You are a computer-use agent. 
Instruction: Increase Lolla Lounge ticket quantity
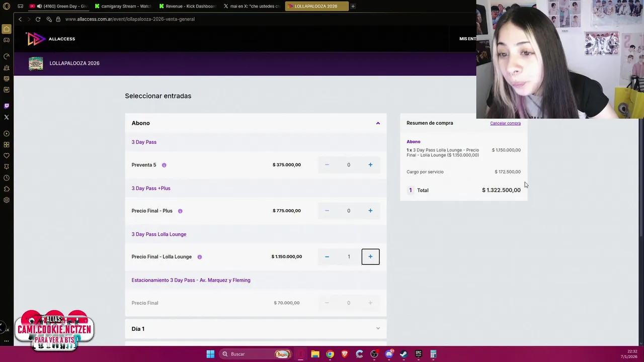pyautogui.click(x=370, y=257)
